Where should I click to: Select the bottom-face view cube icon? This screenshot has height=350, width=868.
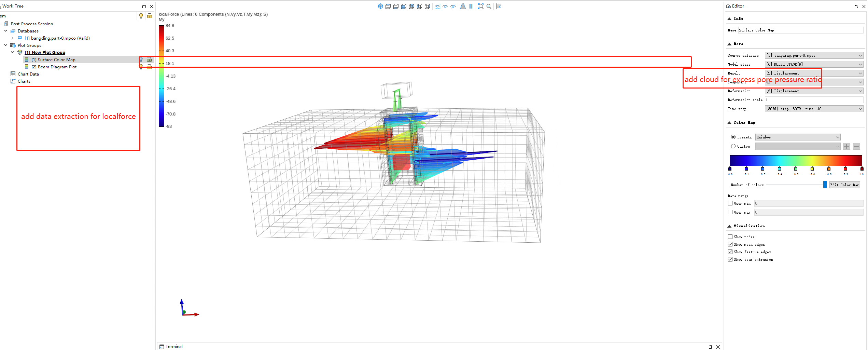coord(396,6)
